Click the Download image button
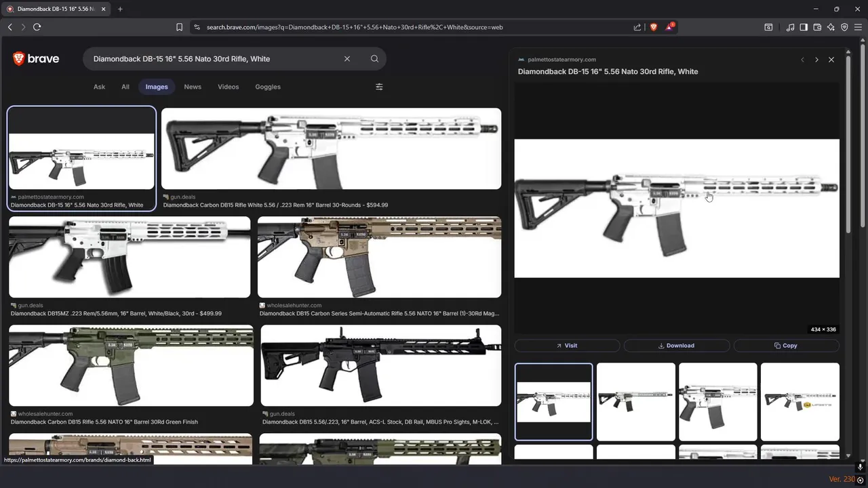Image resolution: width=868 pixels, height=488 pixels. pyautogui.click(x=676, y=346)
